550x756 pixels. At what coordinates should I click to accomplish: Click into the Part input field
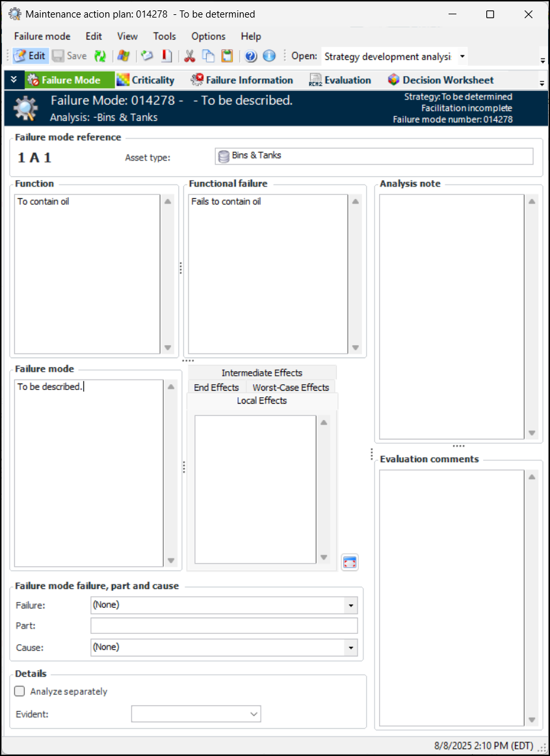[x=224, y=626]
